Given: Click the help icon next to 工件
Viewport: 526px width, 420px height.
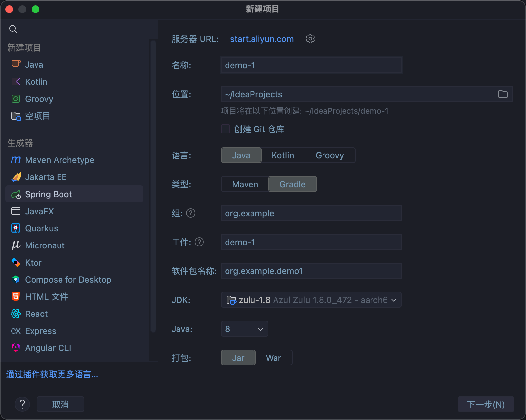Looking at the screenshot, I should (x=199, y=242).
